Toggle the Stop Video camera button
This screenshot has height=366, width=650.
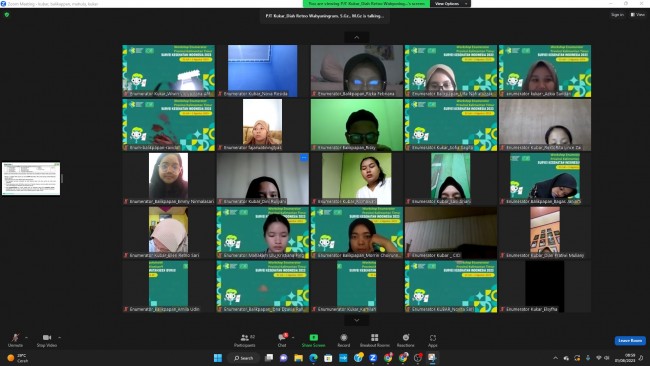(x=47, y=338)
